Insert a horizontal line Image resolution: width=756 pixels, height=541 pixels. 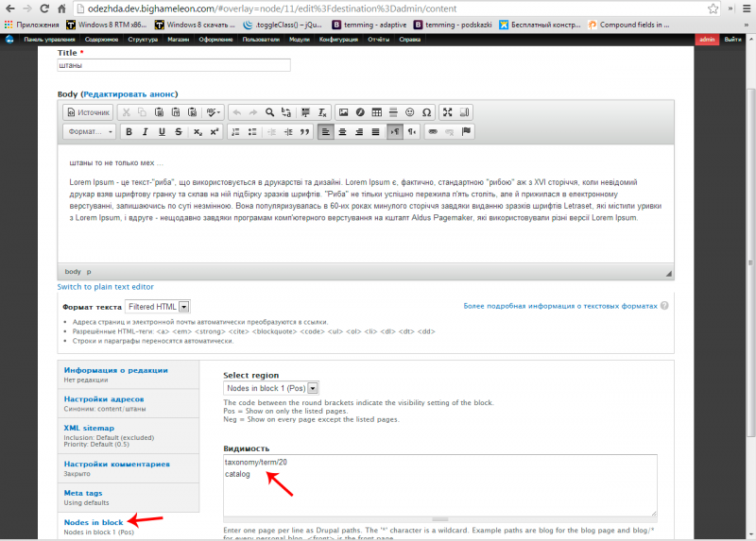click(393, 112)
